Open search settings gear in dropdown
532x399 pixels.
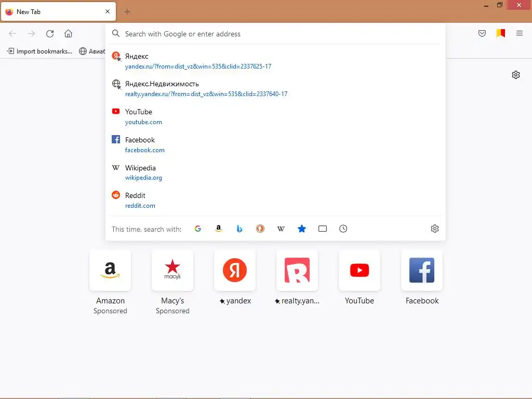[435, 229]
